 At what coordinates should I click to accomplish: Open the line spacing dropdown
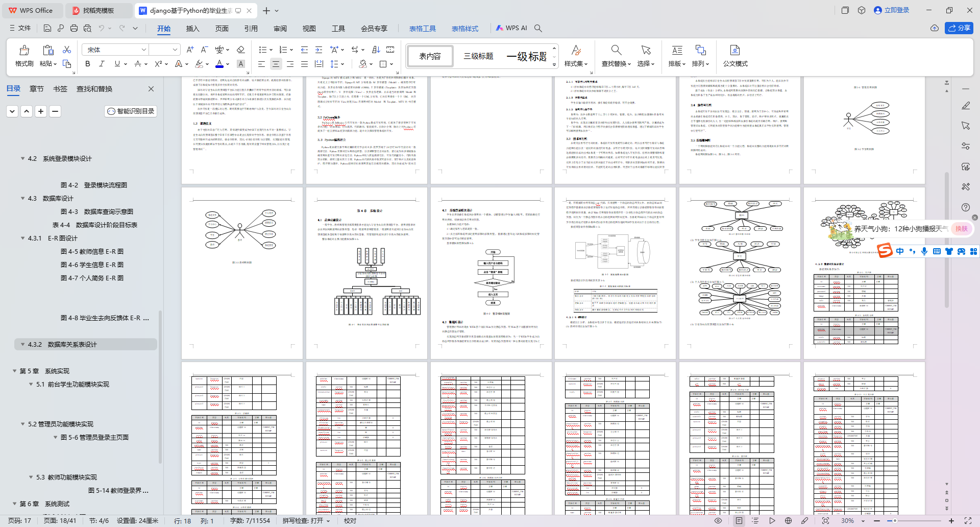[342, 64]
